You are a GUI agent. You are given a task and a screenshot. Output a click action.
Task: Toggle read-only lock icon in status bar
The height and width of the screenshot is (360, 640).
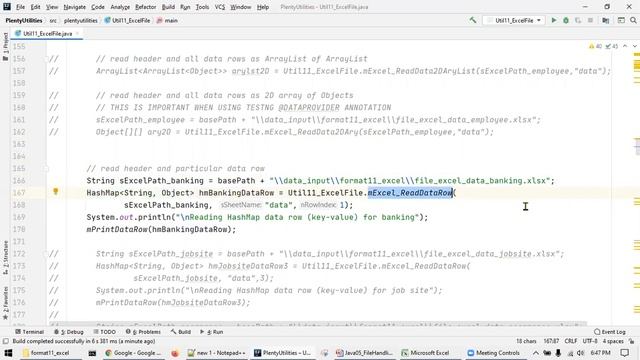[x=631, y=341]
